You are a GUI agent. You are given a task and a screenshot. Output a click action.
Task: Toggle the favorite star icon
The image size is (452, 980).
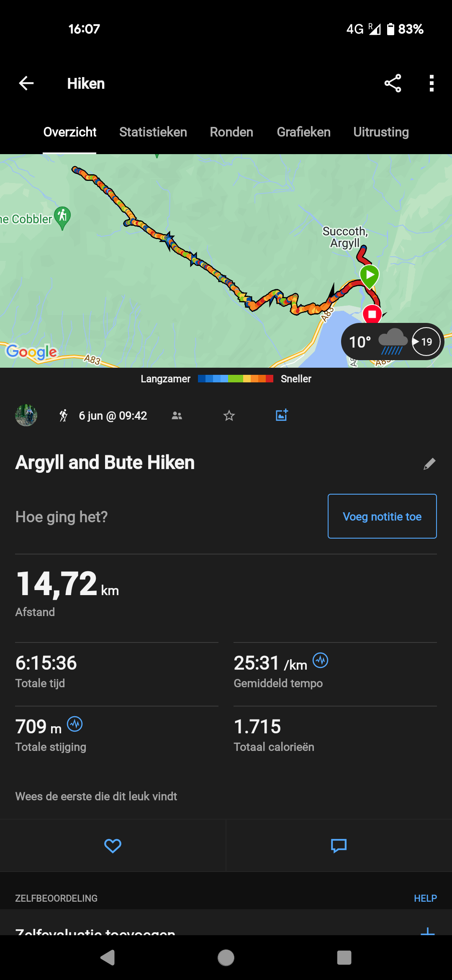pyautogui.click(x=229, y=415)
